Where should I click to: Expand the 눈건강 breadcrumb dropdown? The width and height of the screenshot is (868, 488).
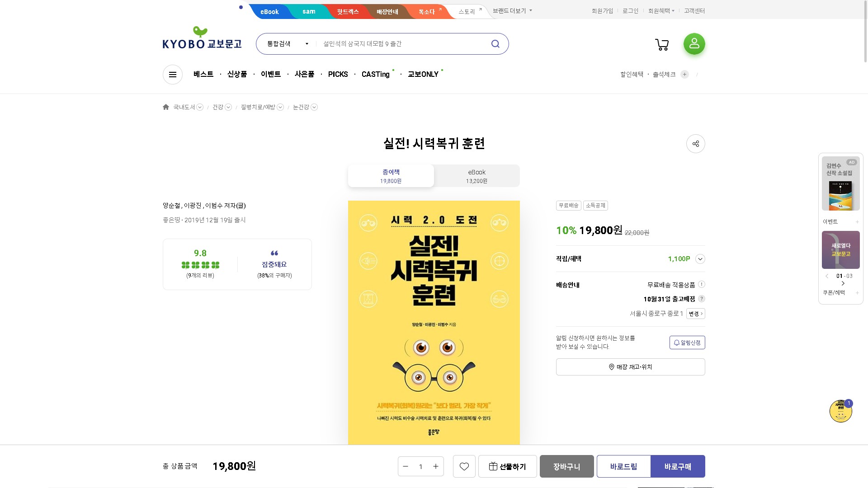pos(314,107)
